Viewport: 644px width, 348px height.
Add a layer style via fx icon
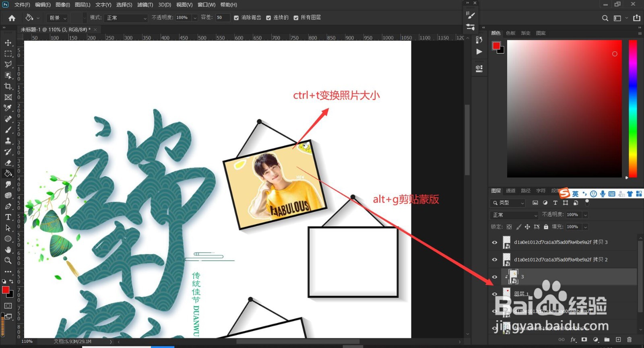573,340
